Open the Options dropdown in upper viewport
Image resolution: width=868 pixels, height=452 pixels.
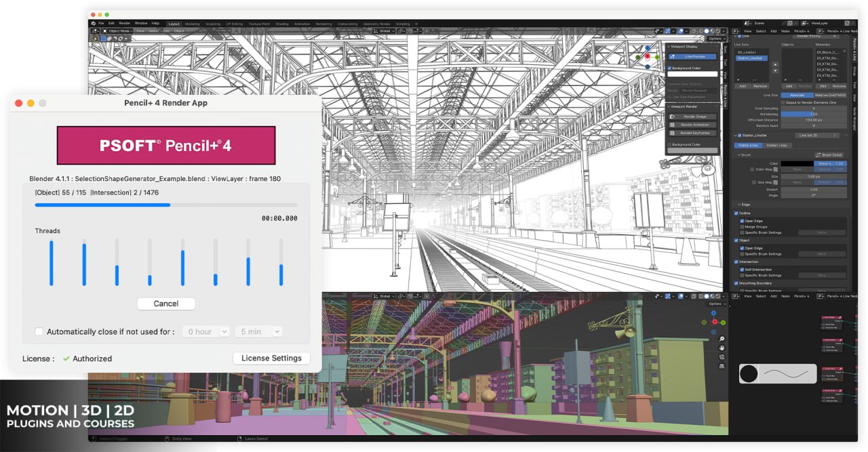(717, 39)
